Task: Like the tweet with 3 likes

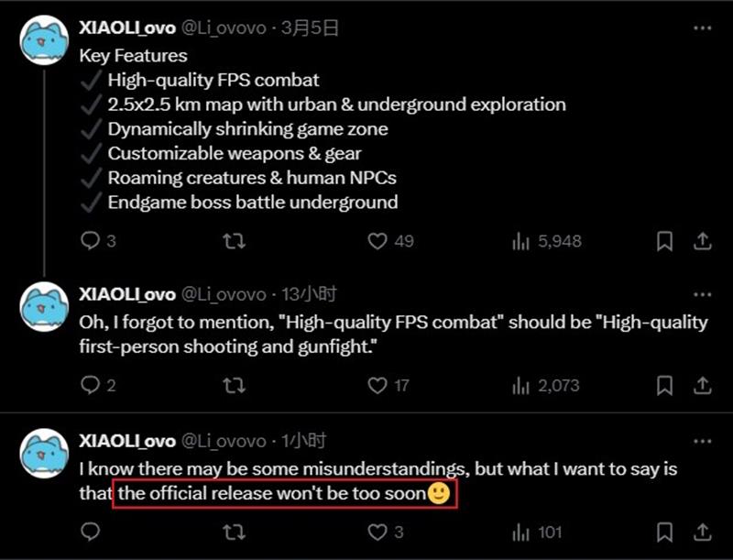Action: 377,531
